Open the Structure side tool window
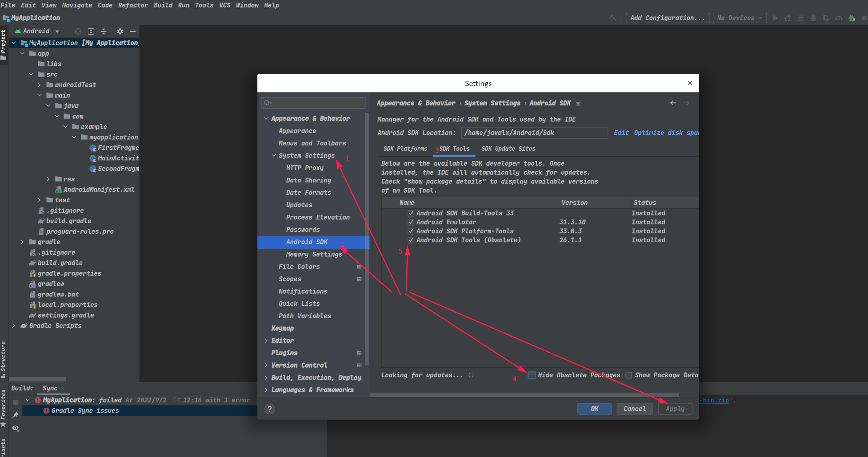 pyautogui.click(x=3, y=359)
